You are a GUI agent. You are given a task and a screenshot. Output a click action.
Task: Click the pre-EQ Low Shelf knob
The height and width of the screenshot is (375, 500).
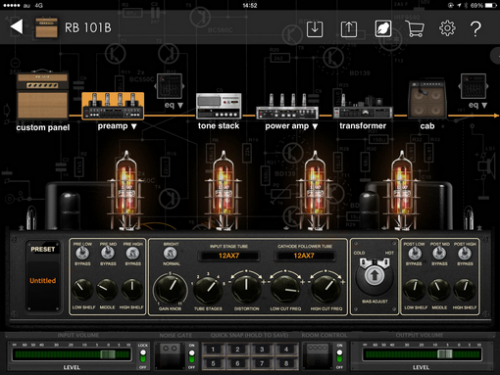click(x=82, y=289)
